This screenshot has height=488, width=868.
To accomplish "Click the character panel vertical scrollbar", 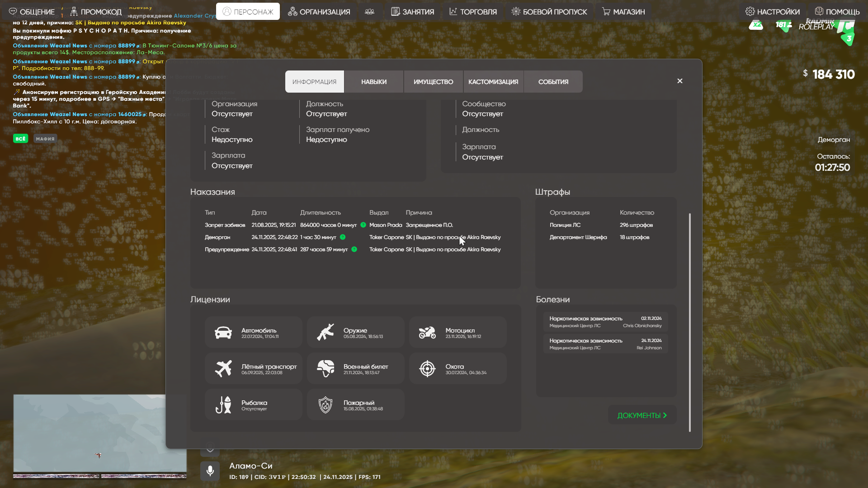I will [690, 322].
